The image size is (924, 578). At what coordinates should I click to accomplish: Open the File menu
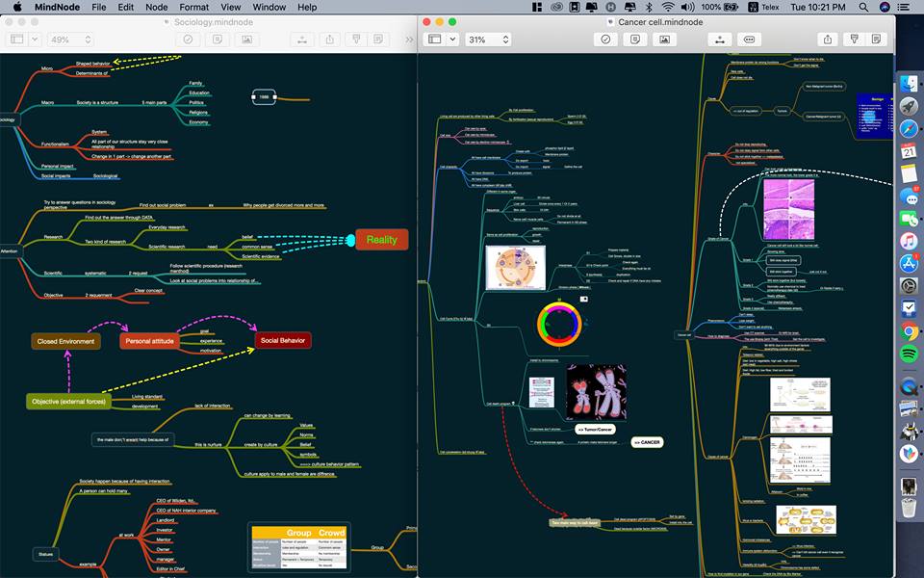coord(99,7)
